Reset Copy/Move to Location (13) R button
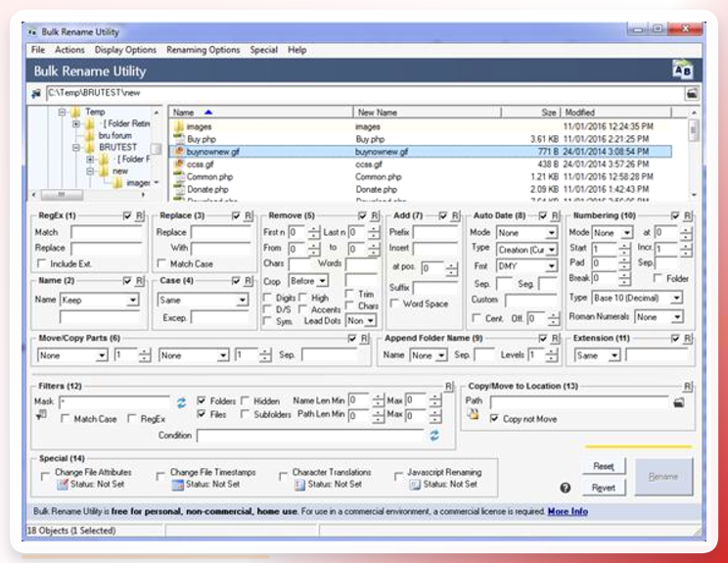 click(x=688, y=387)
